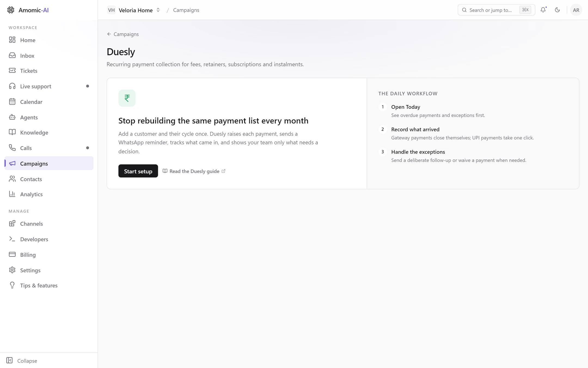
Task: Click Campaigns in the top breadcrumb
Action: 186,10
